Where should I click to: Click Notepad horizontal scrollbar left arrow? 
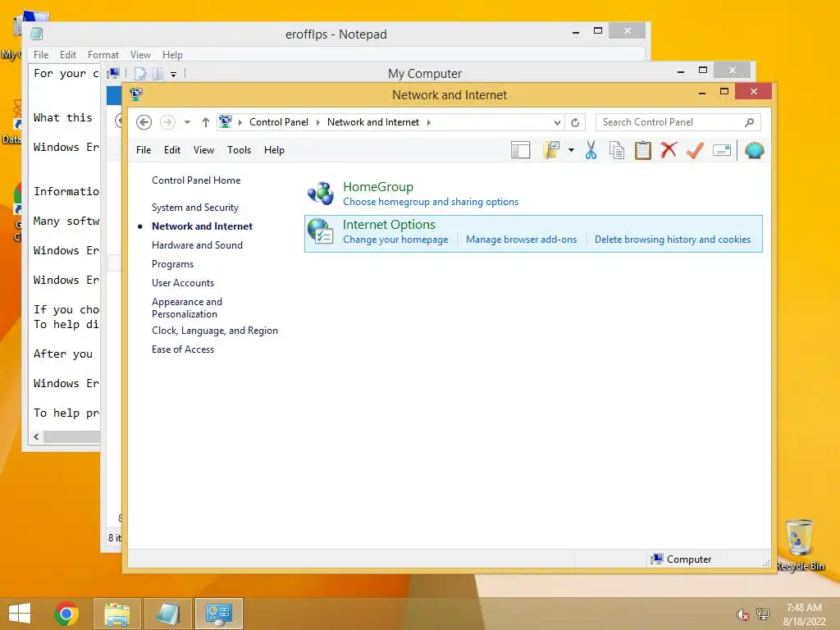[36, 436]
